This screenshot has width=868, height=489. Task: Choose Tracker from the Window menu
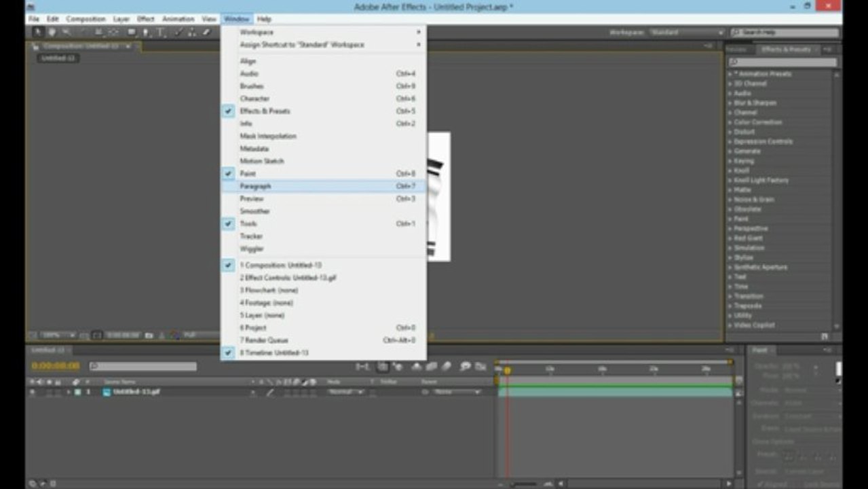tap(323, 236)
